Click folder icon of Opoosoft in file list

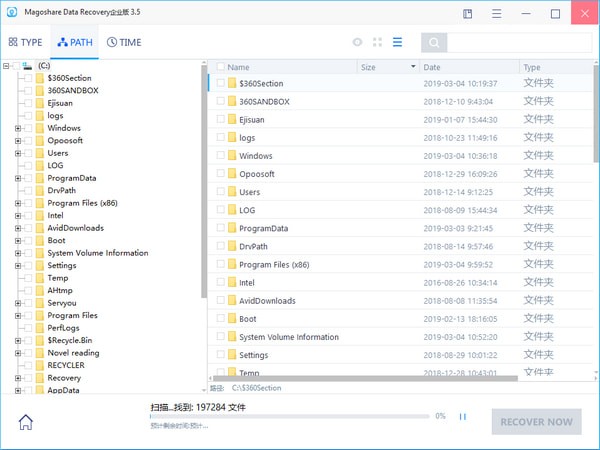[x=232, y=173]
